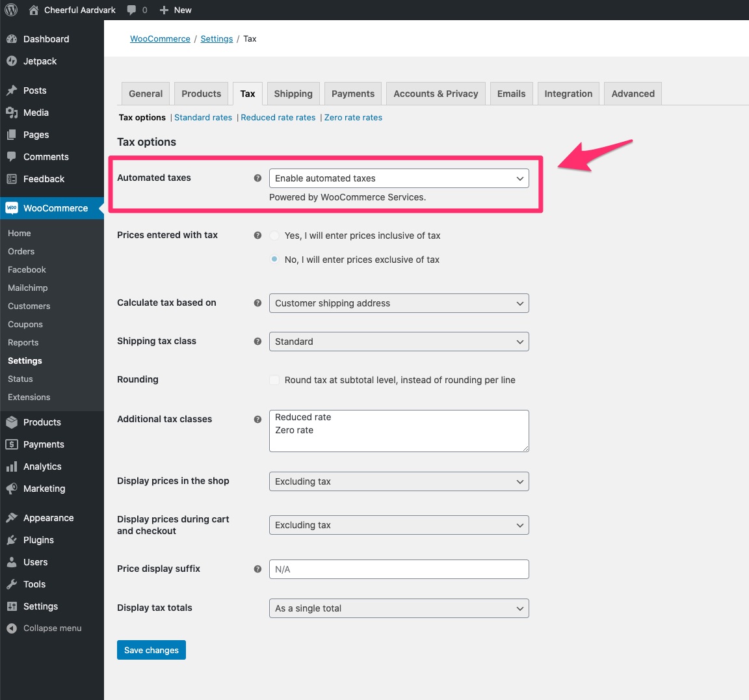
Task: Click the Analytics bar chart icon
Action: point(12,466)
